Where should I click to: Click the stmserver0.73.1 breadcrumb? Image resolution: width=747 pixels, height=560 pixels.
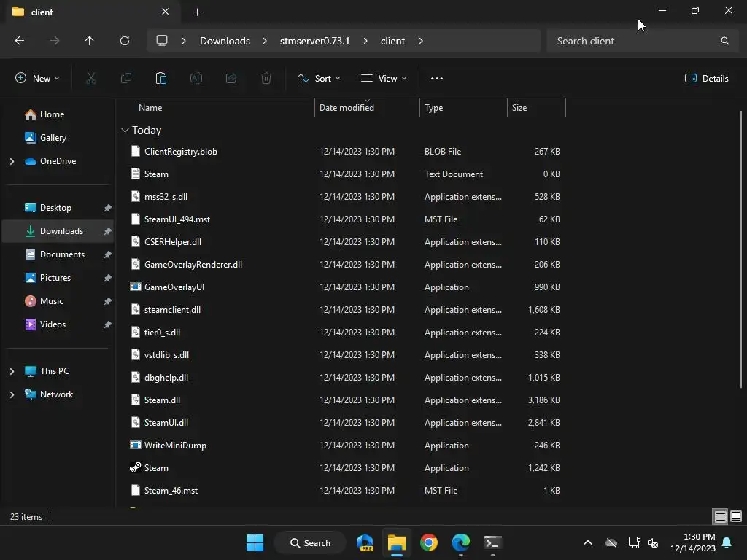pyautogui.click(x=314, y=41)
